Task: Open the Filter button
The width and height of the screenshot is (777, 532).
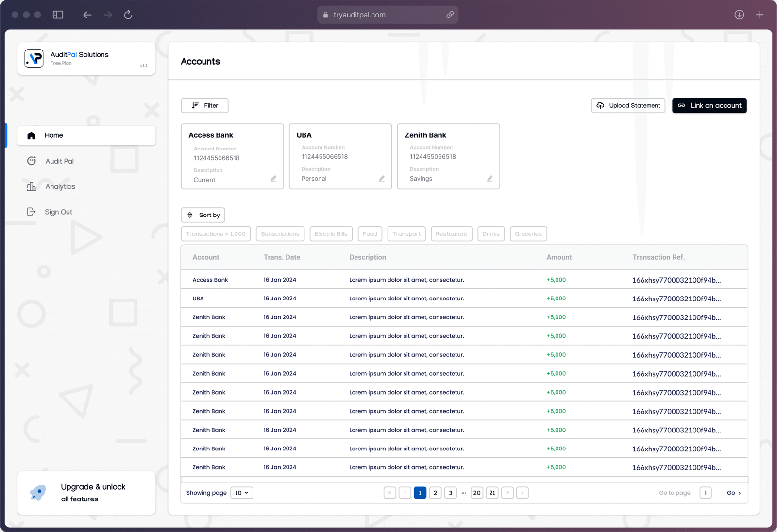Action: click(x=204, y=105)
